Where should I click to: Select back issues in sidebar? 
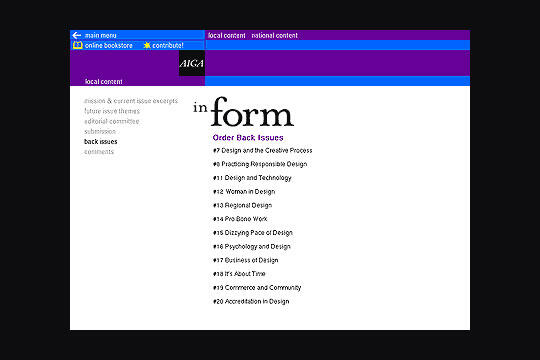pyautogui.click(x=101, y=142)
